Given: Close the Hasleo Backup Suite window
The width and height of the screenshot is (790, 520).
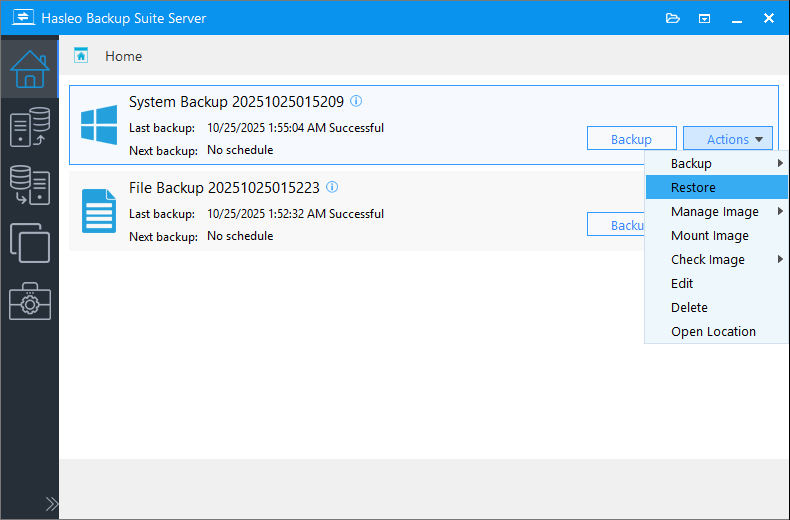Looking at the screenshot, I should click(769, 19).
